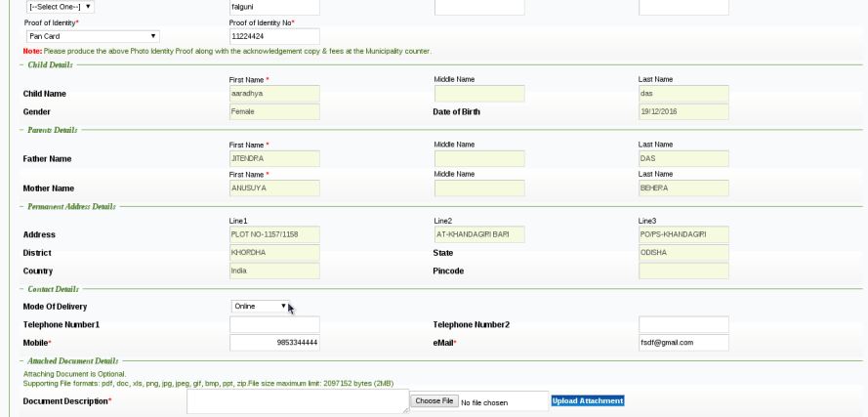Open the '--Select One--' dropdown
The image size is (868, 417).
click(x=60, y=7)
